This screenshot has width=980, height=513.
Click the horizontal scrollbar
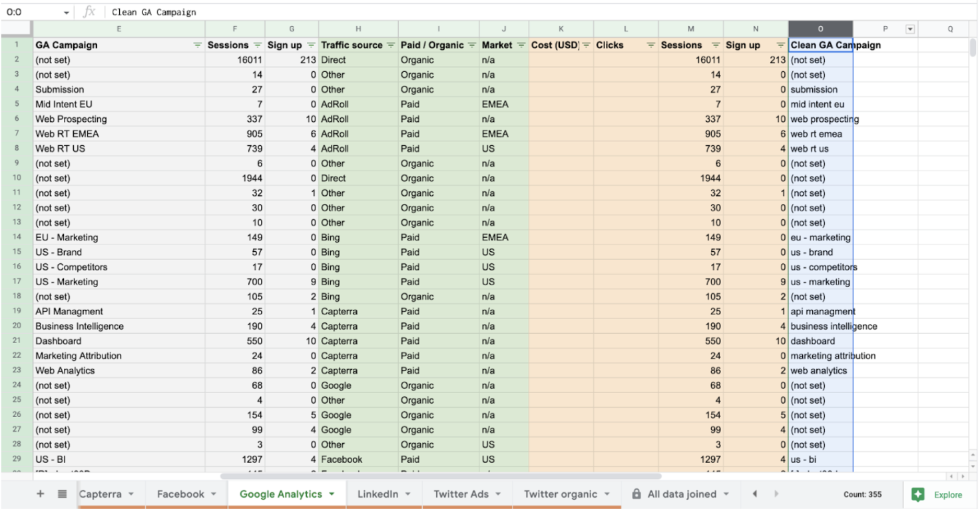click(x=439, y=476)
